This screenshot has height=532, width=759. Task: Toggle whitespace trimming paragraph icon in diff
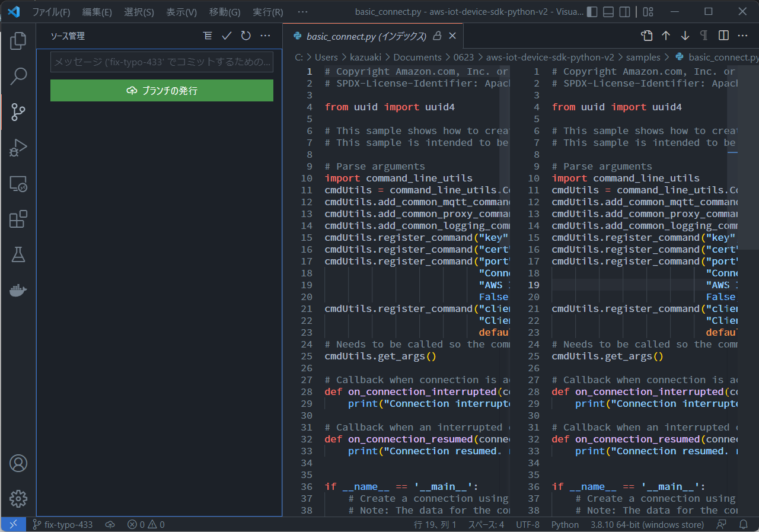click(x=704, y=36)
